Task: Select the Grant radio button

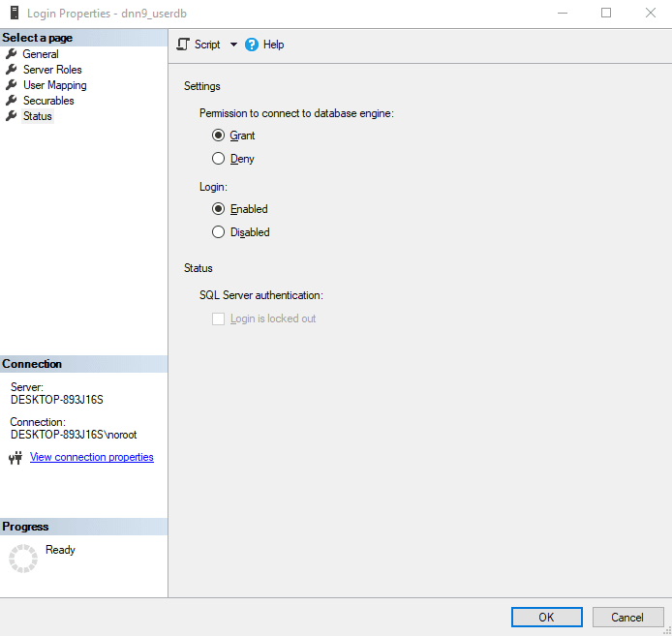Action: (x=218, y=136)
